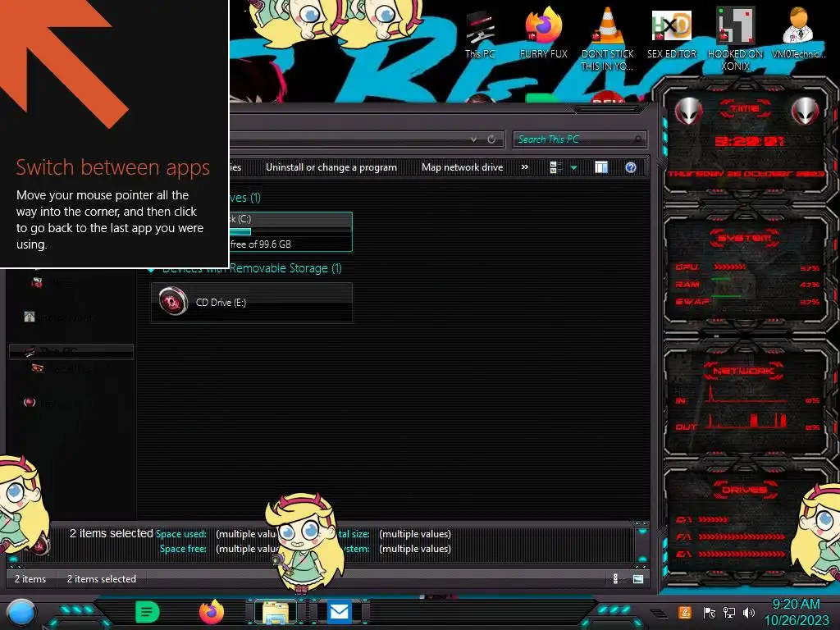
Task: Click Map network drive
Action: [x=463, y=167]
